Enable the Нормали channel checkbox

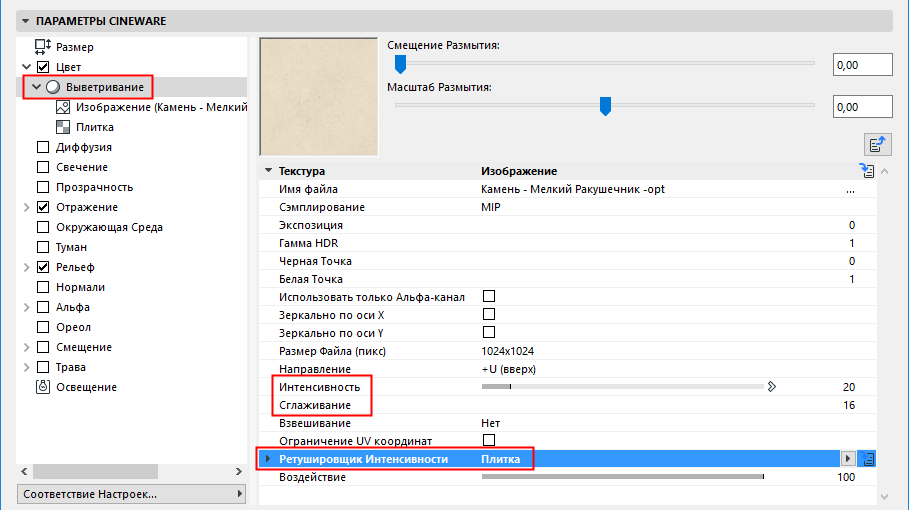click(x=43, y=287)
